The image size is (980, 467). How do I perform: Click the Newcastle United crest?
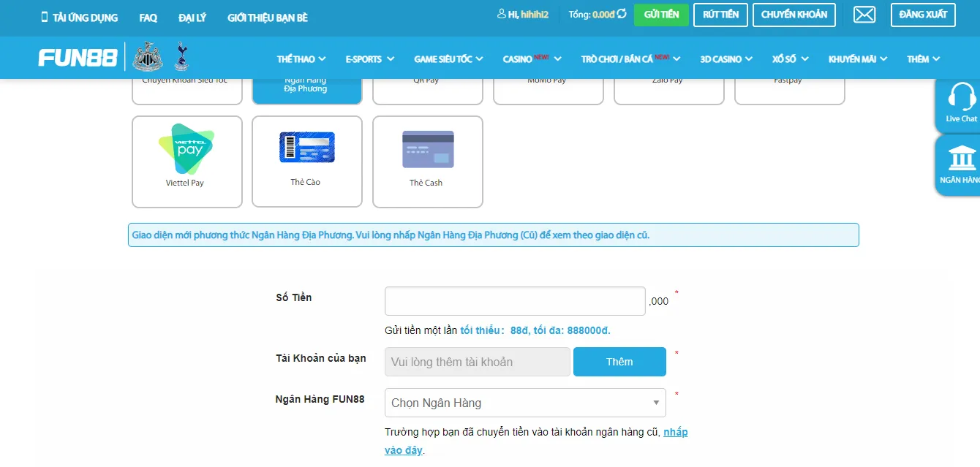click(x=147, y=57)
